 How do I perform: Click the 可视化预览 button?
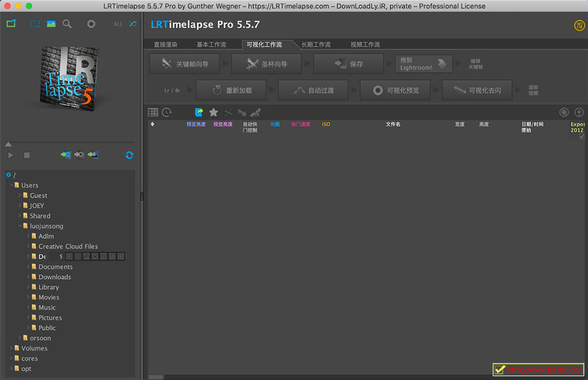click(396, 90)
